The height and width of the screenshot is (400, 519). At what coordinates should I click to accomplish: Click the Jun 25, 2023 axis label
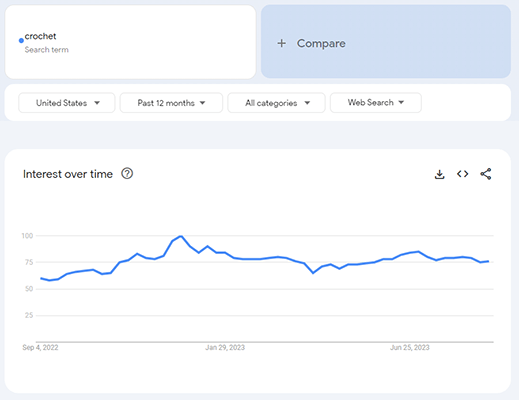(410, 348)
